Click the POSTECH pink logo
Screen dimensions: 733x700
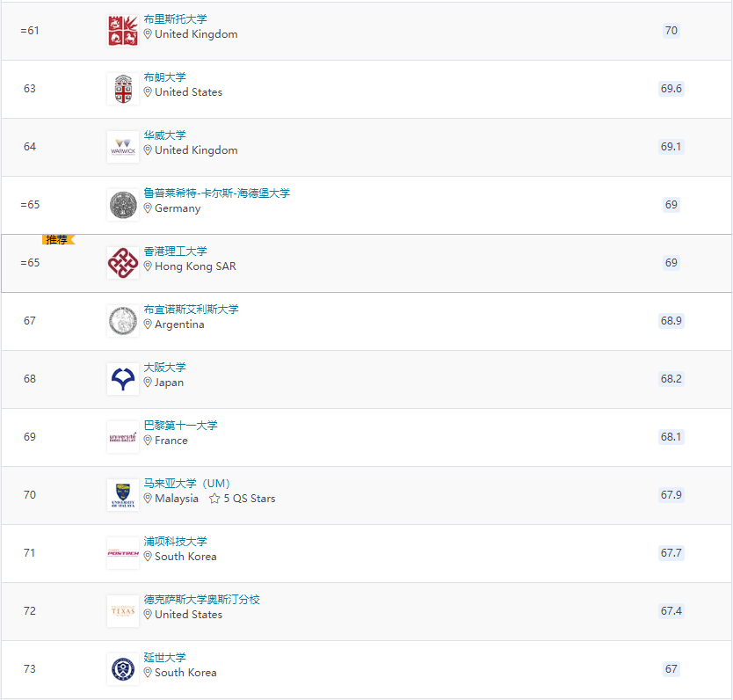click(x=122, y=553)
